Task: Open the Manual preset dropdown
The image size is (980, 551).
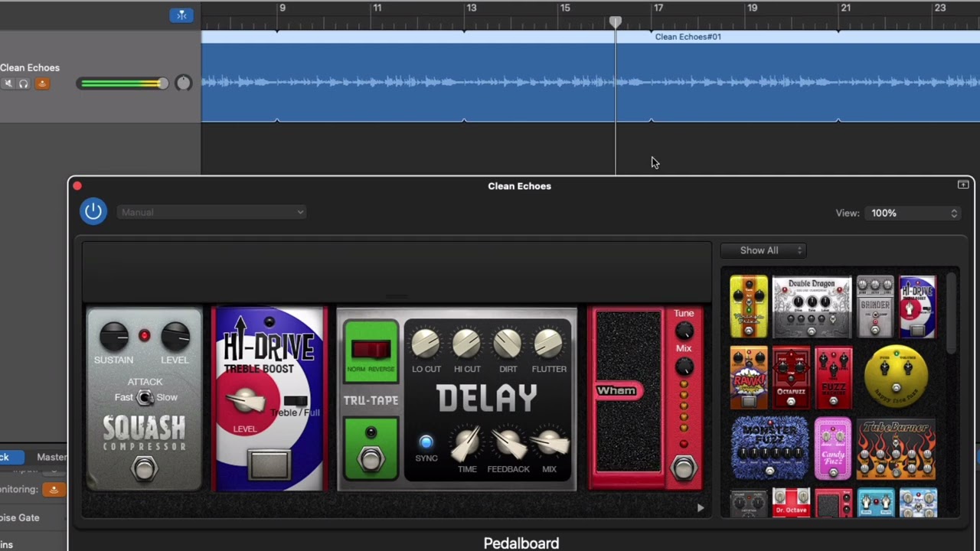Action: [212, 212]
